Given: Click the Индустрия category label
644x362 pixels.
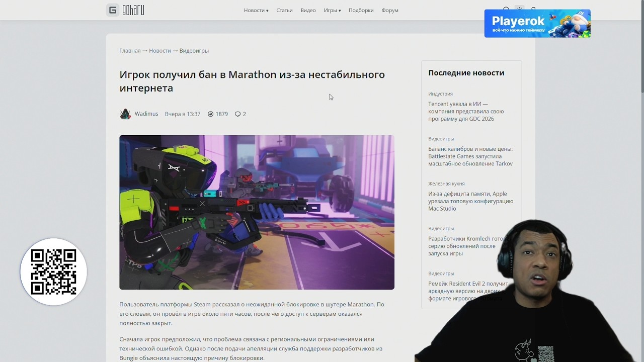Looking at the screenshot, I should pos(440,94).
